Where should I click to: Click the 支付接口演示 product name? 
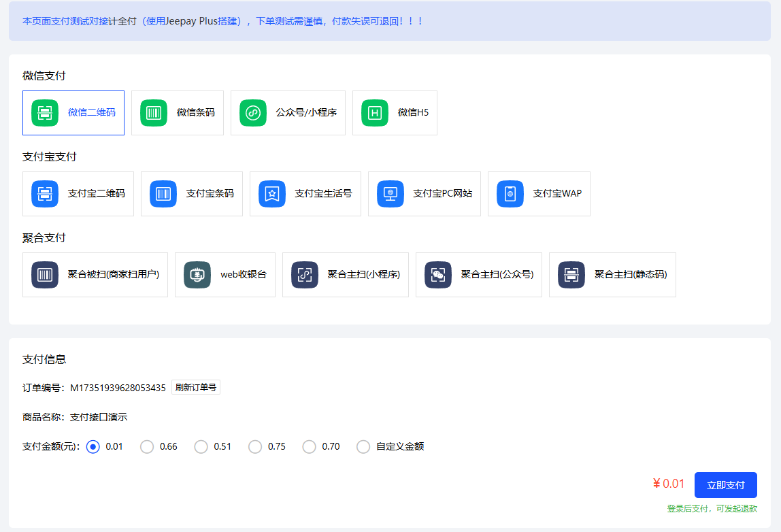click(x=99, y=418)
